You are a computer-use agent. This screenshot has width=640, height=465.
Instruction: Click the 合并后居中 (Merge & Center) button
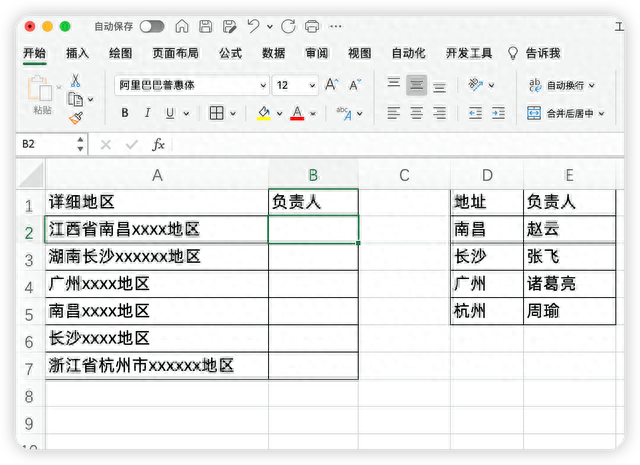[x=560, y=113]
